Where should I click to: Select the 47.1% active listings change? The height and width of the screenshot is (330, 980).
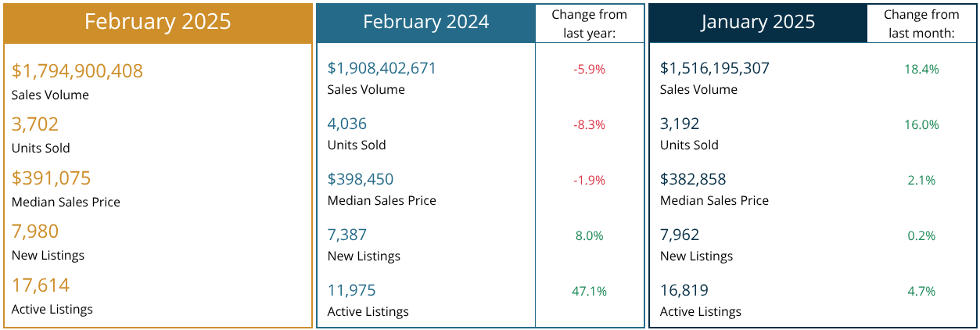(589, 291)
